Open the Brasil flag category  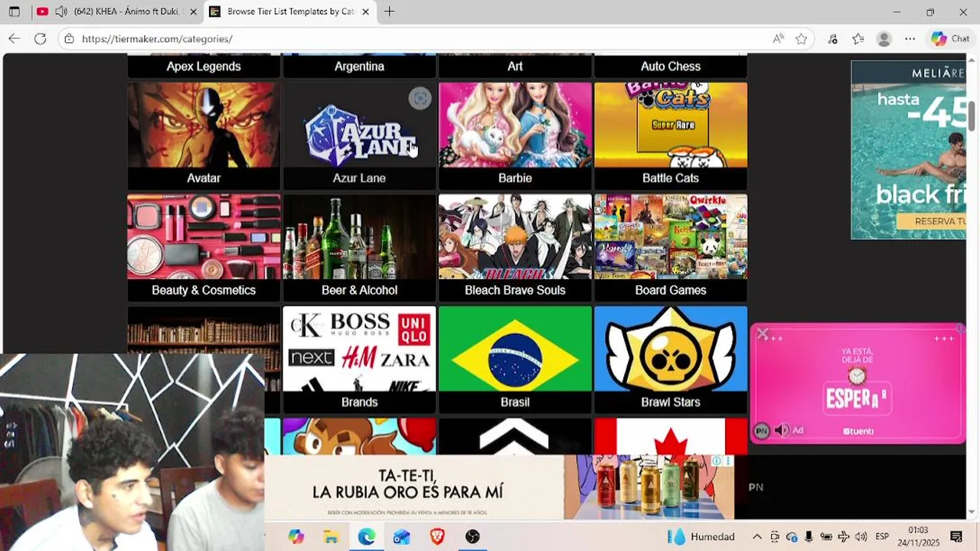pyautogui.click(x=515, y=358)
